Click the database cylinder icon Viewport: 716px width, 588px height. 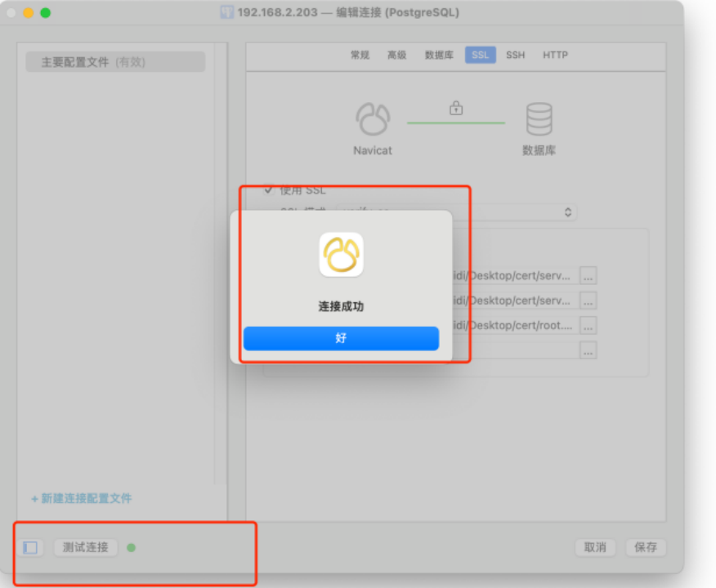(x=539, y=119)
